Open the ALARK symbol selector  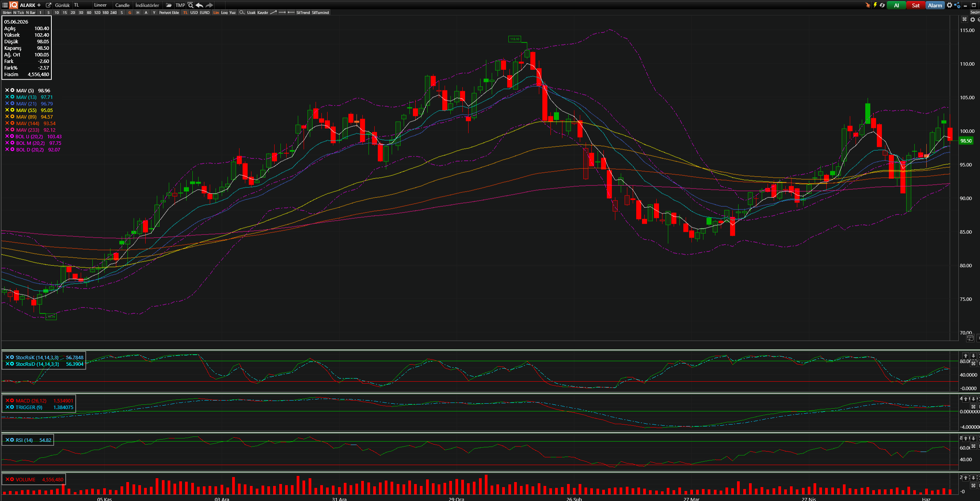point(27,5)
